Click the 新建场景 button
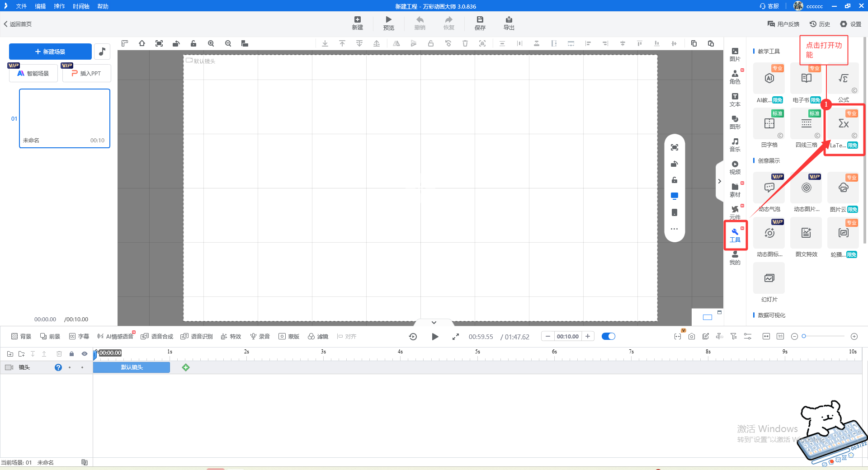This screenshot has height=470, width=868. point(50,52)
